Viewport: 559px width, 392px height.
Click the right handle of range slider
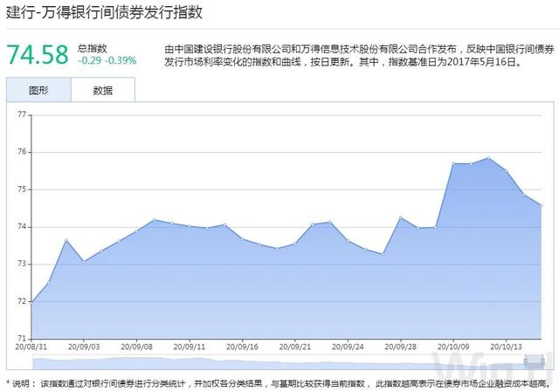542,362
